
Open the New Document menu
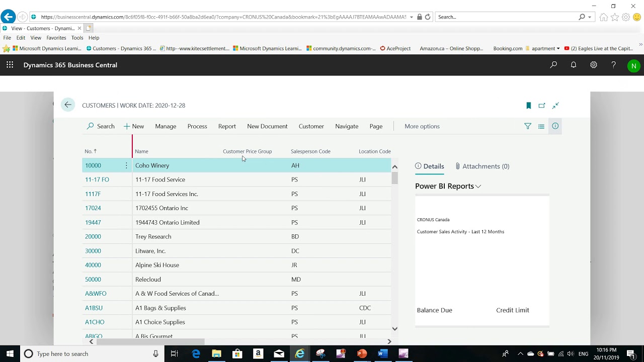click(x=267, y=126)
